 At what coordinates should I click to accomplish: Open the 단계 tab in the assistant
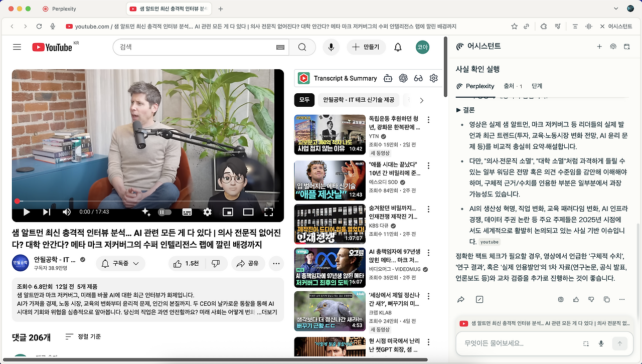click(537, 86)
